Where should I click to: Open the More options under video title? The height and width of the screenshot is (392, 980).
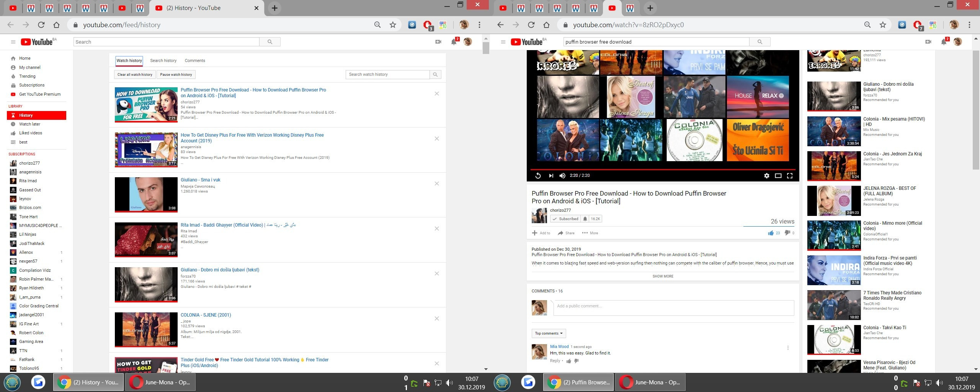[x=590, y=233]
